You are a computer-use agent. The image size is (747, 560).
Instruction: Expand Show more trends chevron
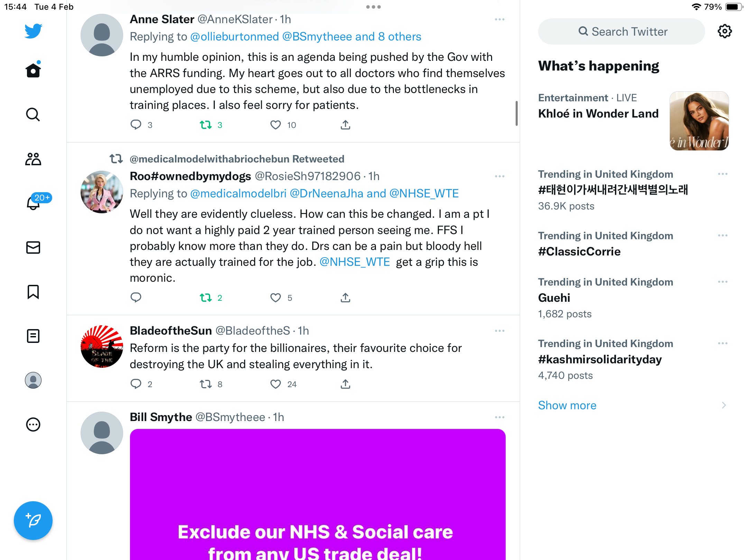(724, 405)
